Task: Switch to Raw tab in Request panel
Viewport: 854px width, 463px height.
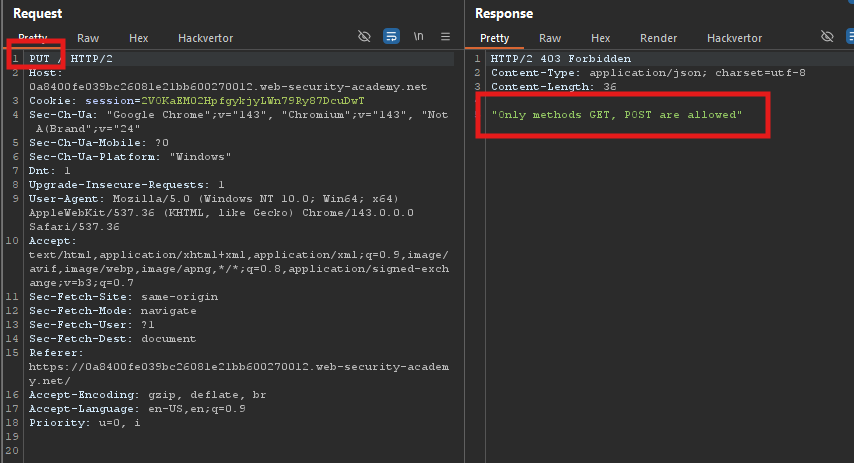Action: pyautogui.click(x=88, y=38)
